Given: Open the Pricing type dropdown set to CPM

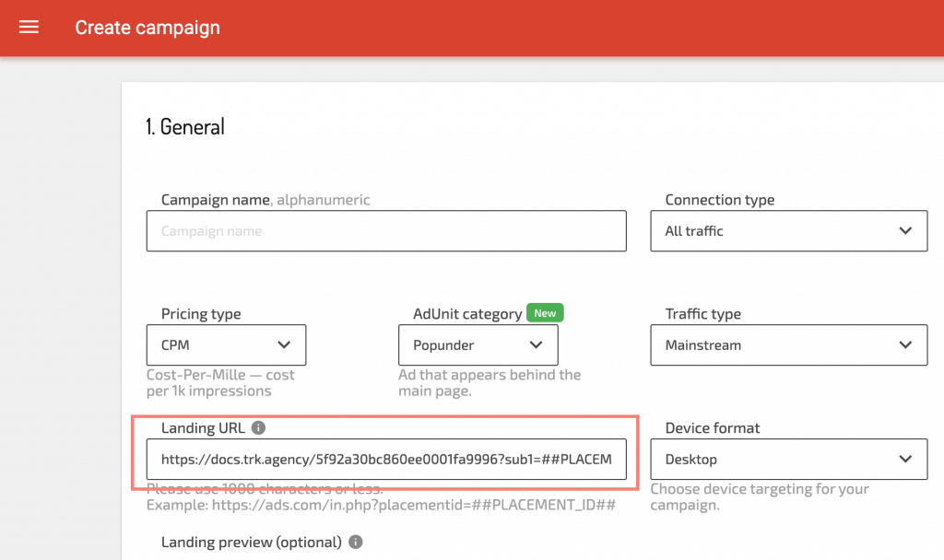Looking at the screenshot, I should 226,344.
